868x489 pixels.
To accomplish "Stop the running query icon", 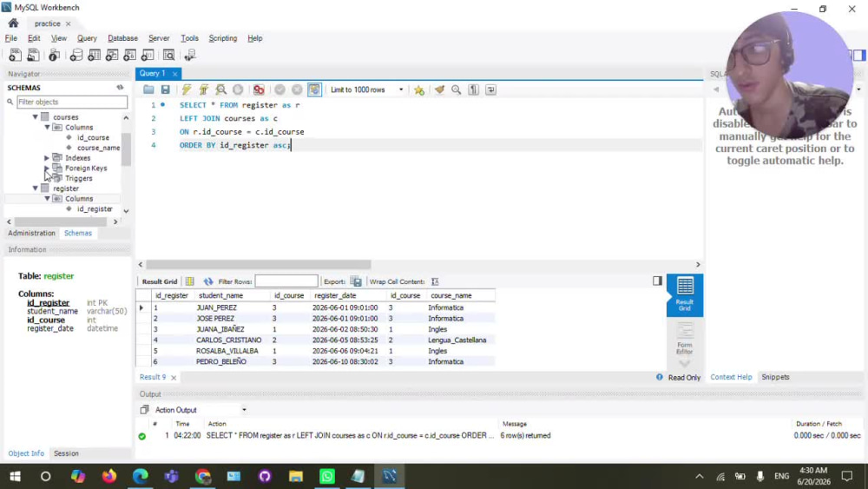I will (x=238, y=89).
